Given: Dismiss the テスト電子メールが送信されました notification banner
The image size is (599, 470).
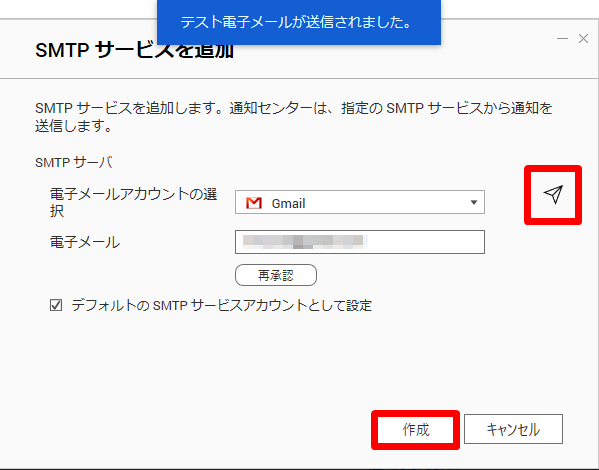Looking at the screenshot, I should pos(299,22).
